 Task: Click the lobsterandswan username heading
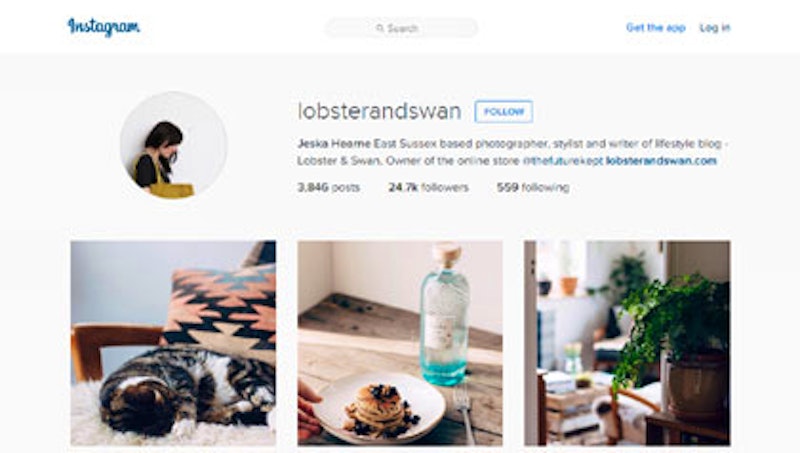tap(380, 112)
